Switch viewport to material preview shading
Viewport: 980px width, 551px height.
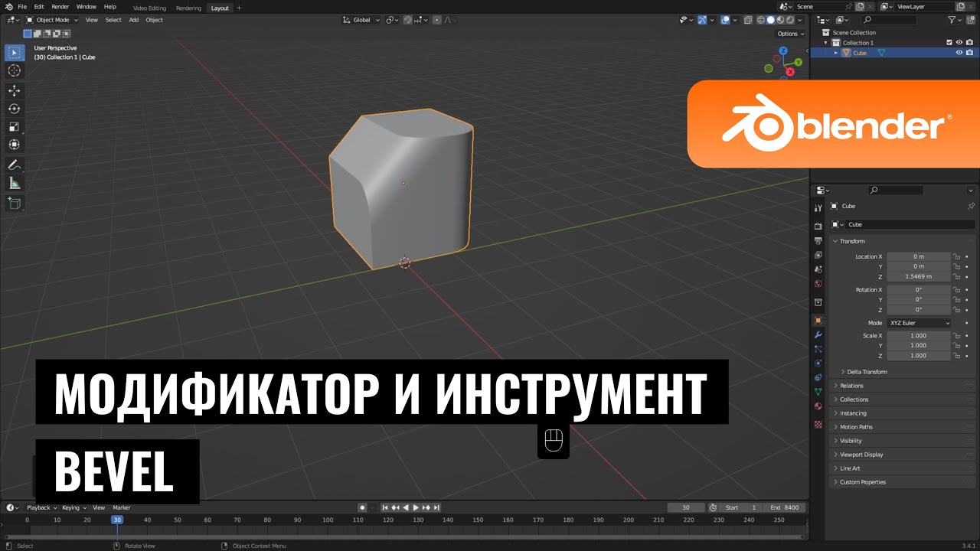coord(781,20)
